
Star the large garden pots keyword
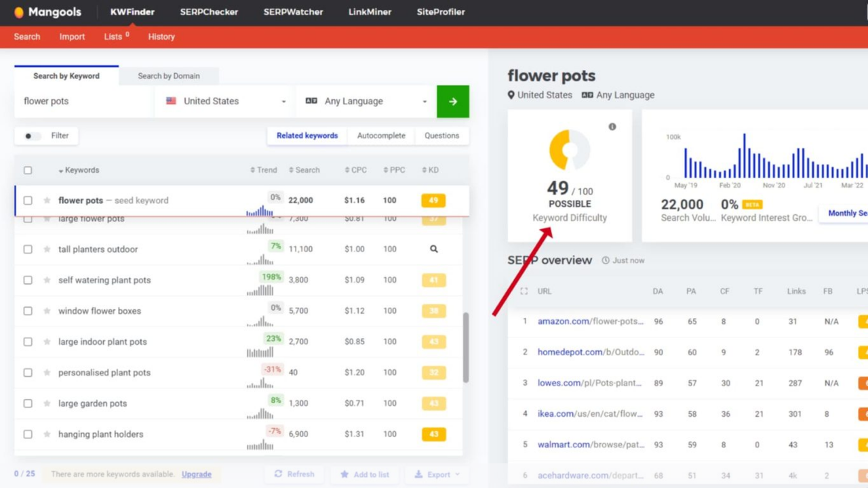47,403
